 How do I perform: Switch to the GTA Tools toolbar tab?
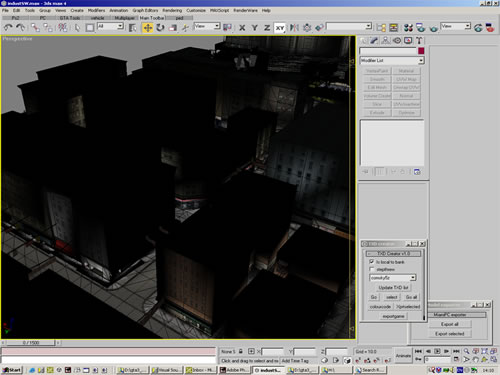point(69,18)
